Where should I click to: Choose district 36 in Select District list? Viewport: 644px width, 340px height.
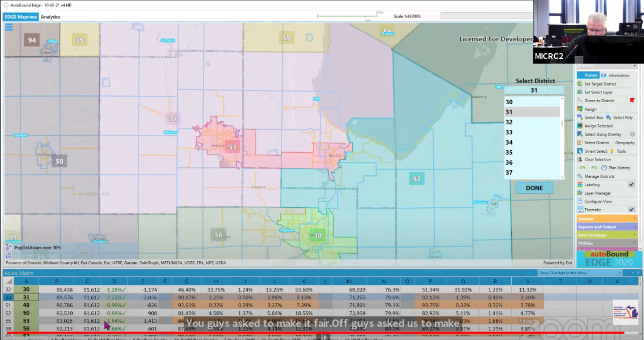532,163
